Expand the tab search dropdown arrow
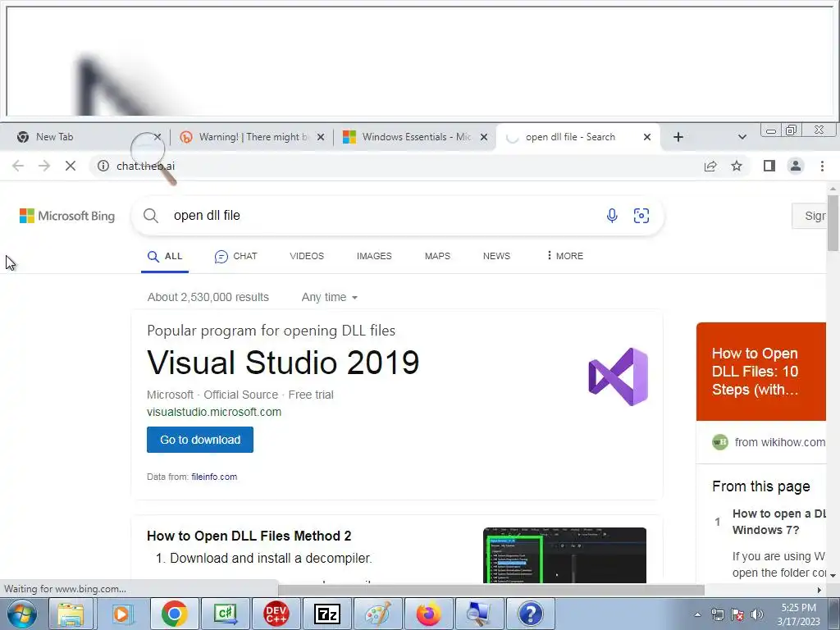The height and width of the screenshot is (630, 840). pyautogui.click(x=742, y=137)
